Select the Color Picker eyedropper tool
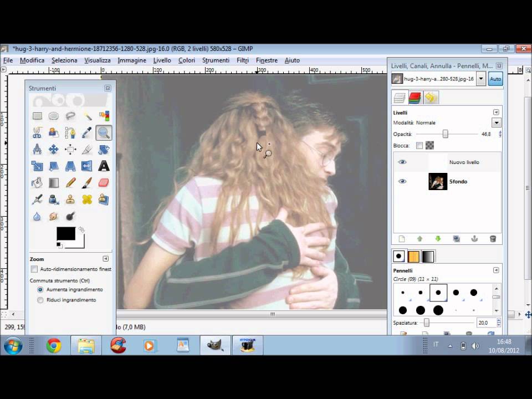 coord(87,132)
